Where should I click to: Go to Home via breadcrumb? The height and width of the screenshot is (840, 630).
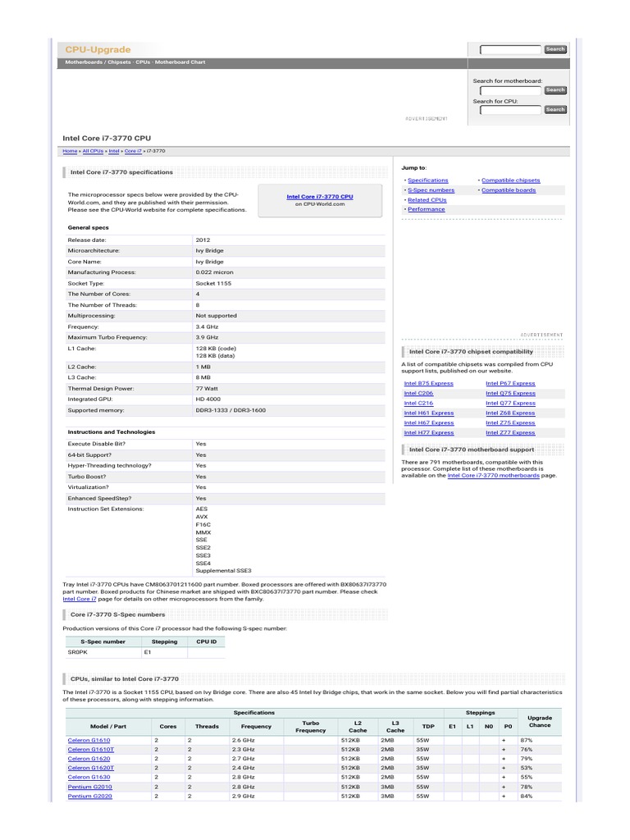tap(70, 151)
